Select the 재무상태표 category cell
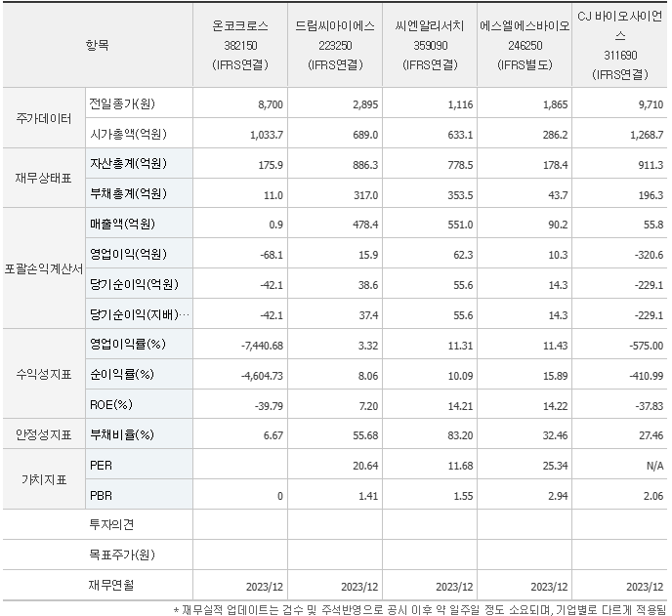 point(44,179)
